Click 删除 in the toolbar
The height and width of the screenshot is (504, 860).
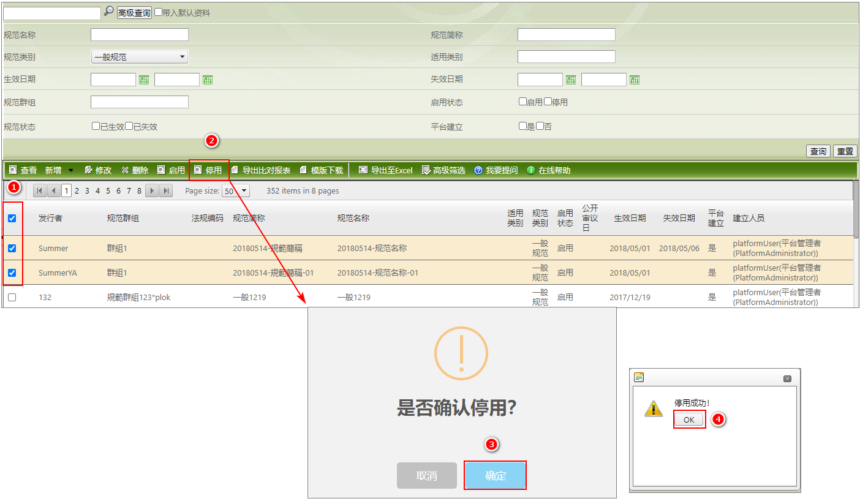point(135,170)
